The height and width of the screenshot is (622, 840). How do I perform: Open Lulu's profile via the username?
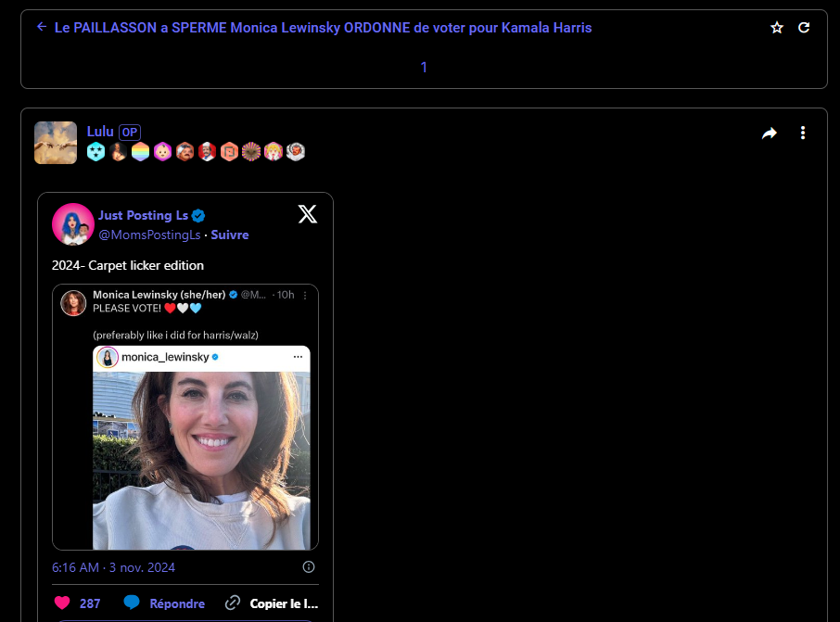(99, 132)
